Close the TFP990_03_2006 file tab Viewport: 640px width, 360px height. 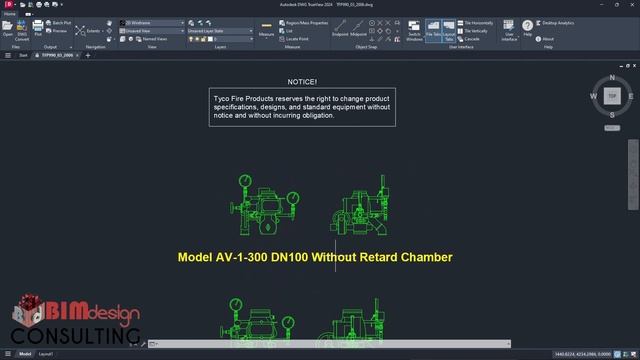(x=77, y=55)
